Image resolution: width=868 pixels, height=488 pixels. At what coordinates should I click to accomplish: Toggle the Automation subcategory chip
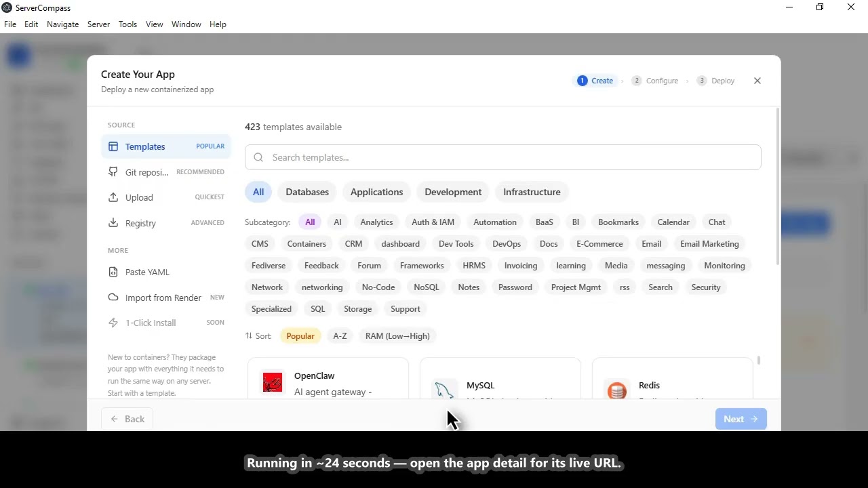tap(495, 222)
